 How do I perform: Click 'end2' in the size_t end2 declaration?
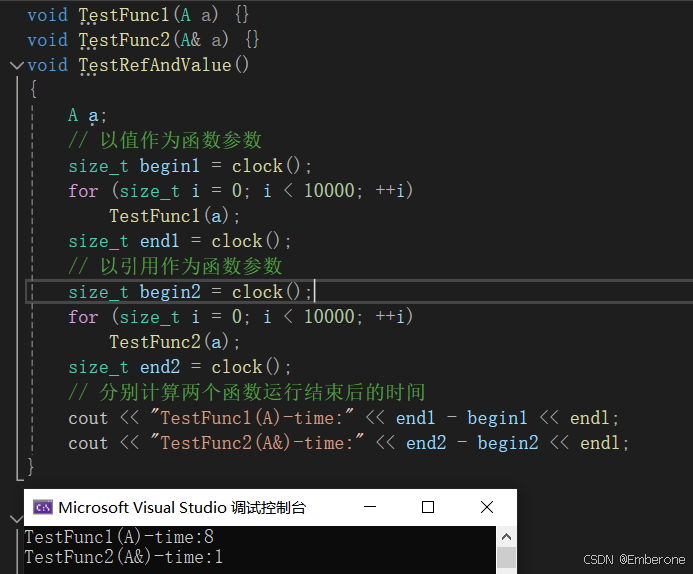(x=160, y=367)
